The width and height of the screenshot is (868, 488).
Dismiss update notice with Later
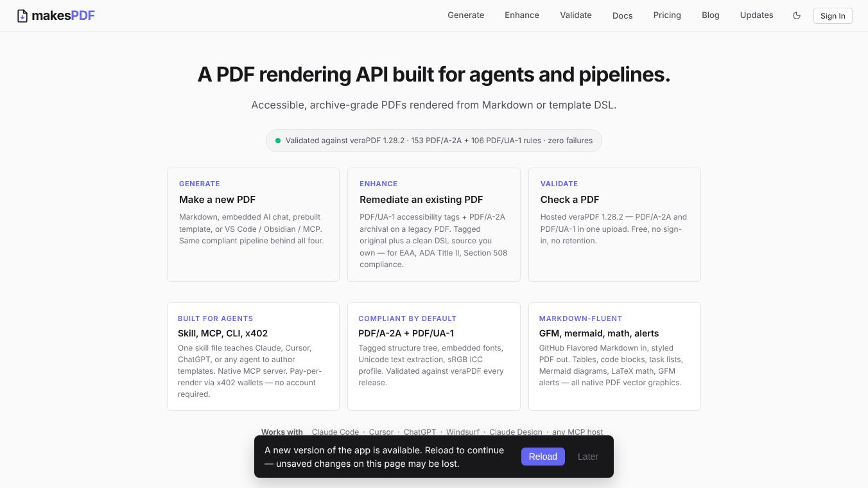tap(588, 457)
